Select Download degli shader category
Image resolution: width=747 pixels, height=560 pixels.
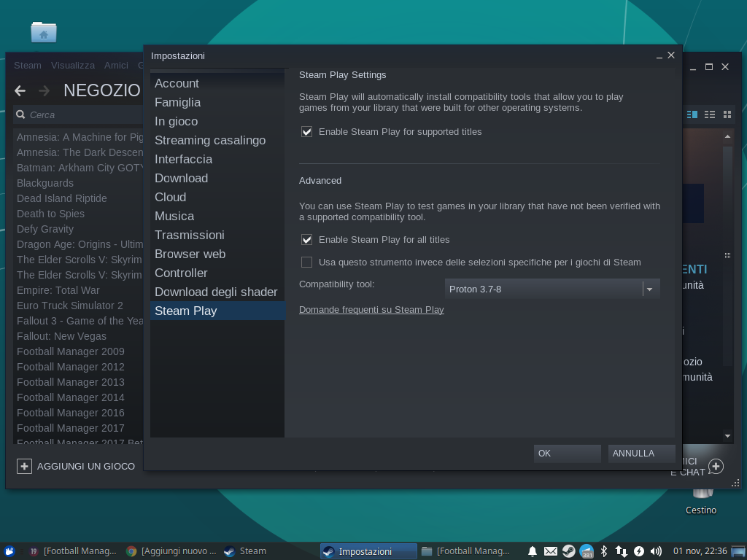tap(217, 292)
